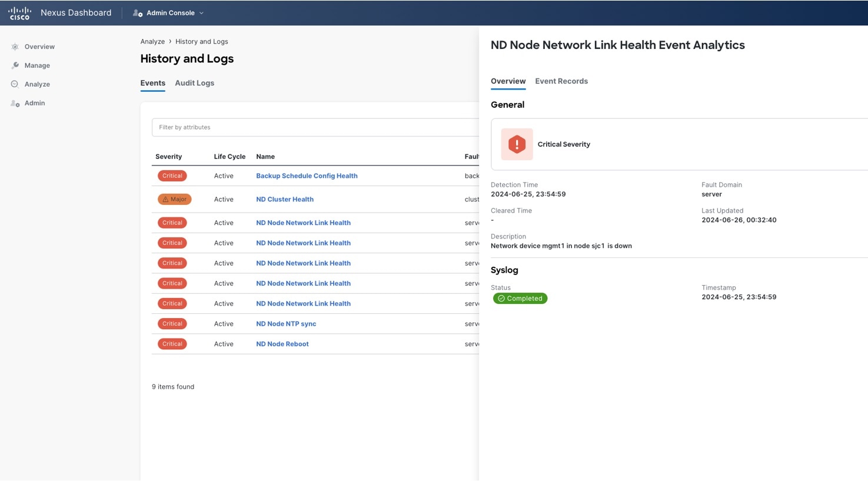The width and height of the screenshot is (868, 490).
Task: Open the ND Cluster Health event
Action: tap(285, 199)
